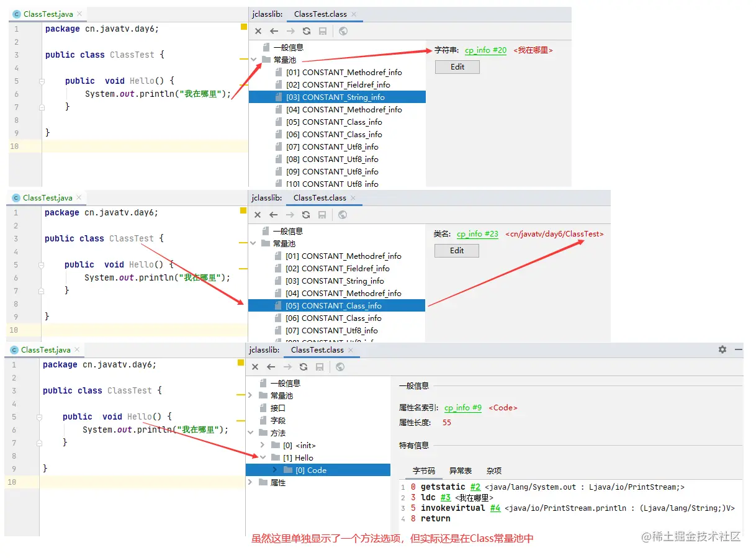Click the save icon in the 字符串 panel toolbar
The image size is (756, 558).
tap(323, 31)
